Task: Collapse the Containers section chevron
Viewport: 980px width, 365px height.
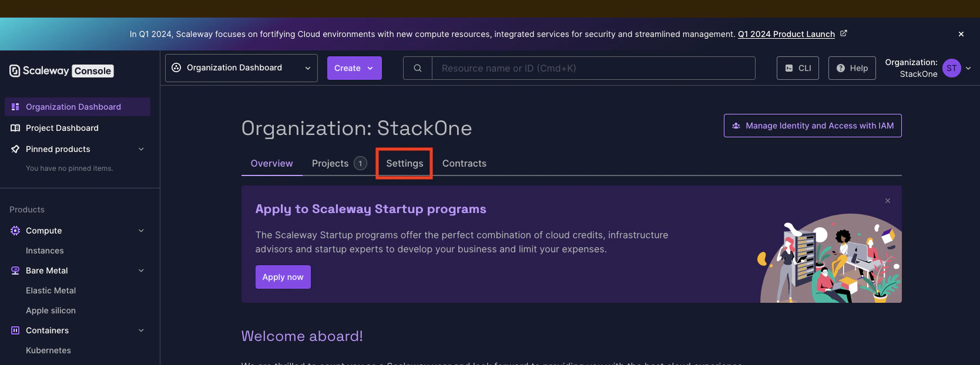Action: click(141, 330)
